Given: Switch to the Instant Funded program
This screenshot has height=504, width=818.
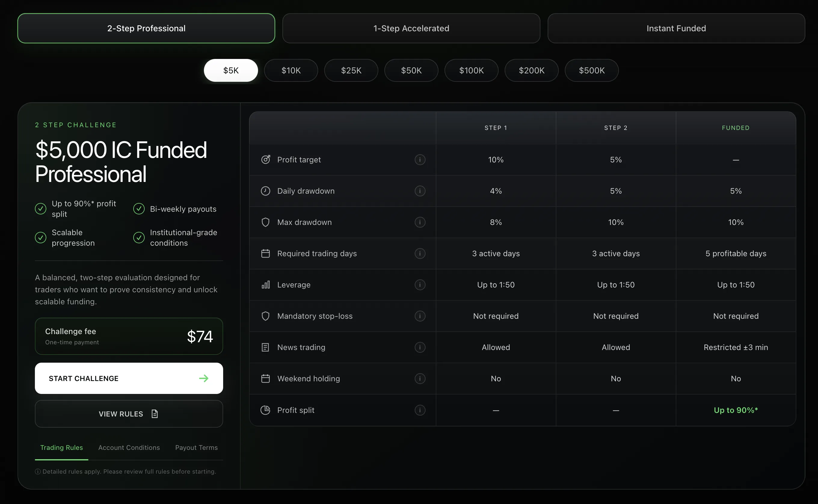Looking at the screenshot, I should pyautogui.click(x=676, y=28).
